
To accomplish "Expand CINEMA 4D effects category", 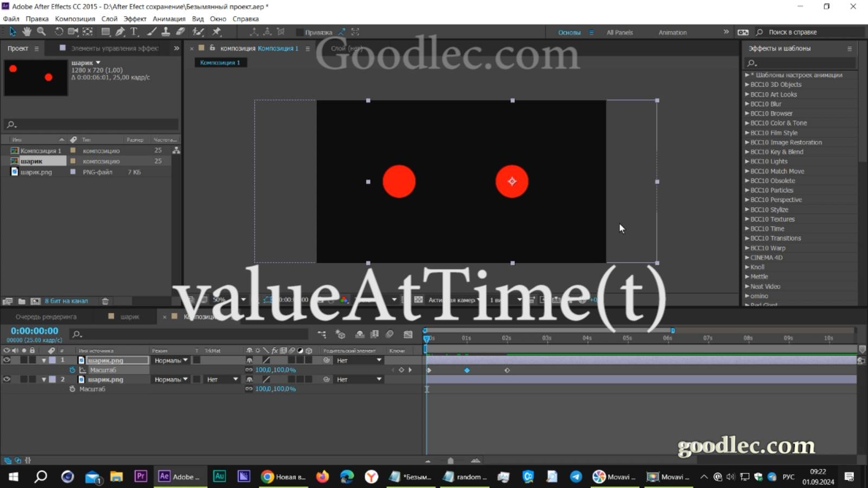I will 747,258.
